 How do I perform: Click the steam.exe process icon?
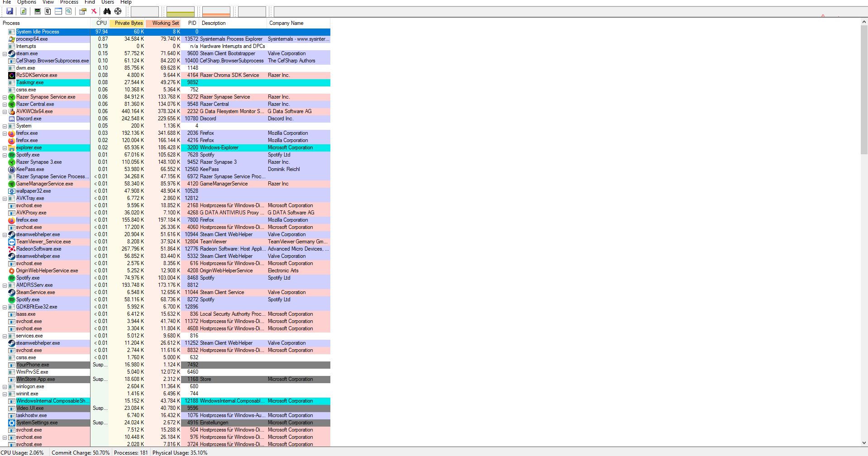[x=12, y=53]
